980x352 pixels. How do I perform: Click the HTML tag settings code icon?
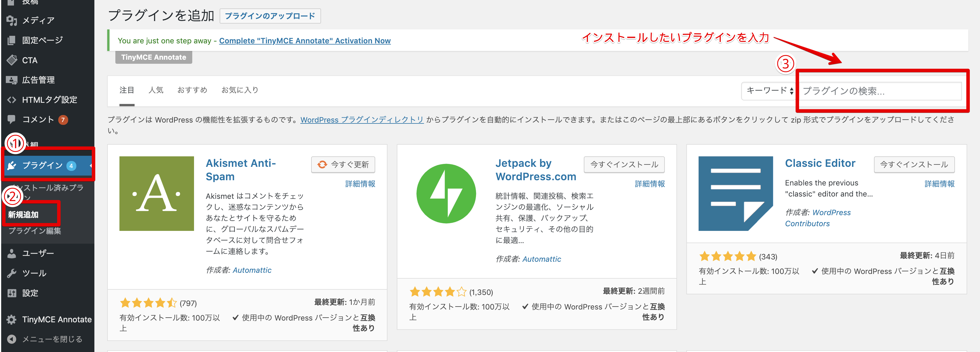click(x=12, y=100)
